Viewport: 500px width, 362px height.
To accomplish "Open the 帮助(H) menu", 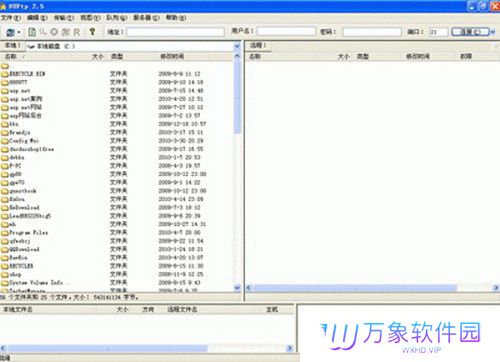I will coord(176,18).
